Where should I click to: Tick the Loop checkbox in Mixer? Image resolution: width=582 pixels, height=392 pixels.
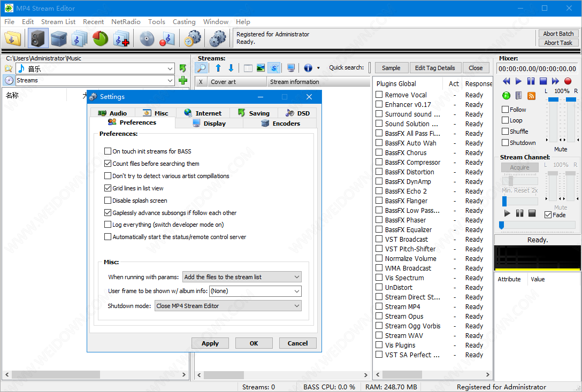505,120
